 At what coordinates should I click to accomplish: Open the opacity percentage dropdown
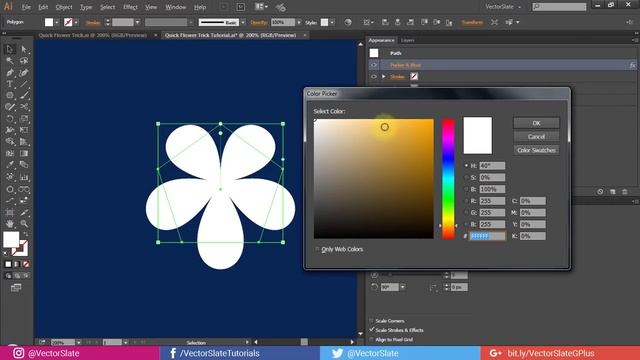[x=299, y=22]
